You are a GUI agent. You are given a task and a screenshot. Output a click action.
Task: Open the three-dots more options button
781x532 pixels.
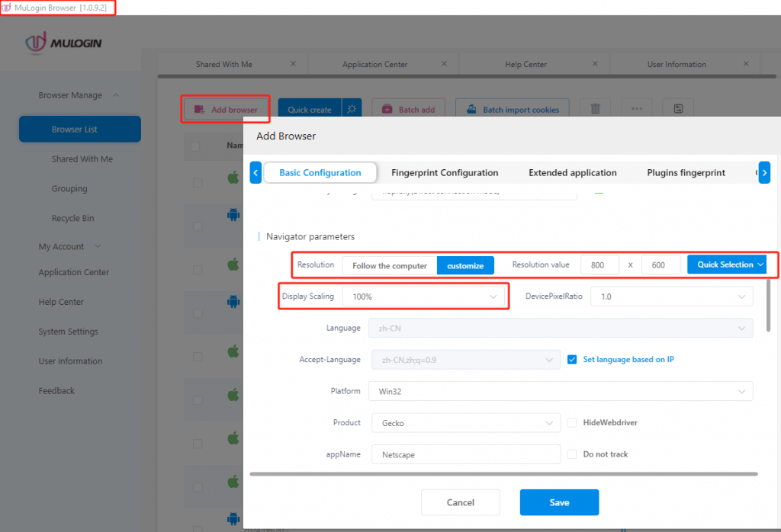pyautogui.click(x=637, y=108)
